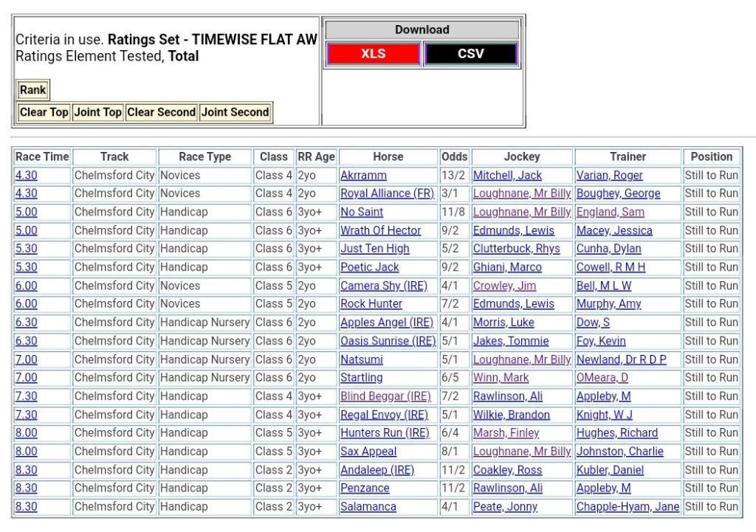View trainer Varian, Roger page
756x532 pixels.
tap(609, 176)
